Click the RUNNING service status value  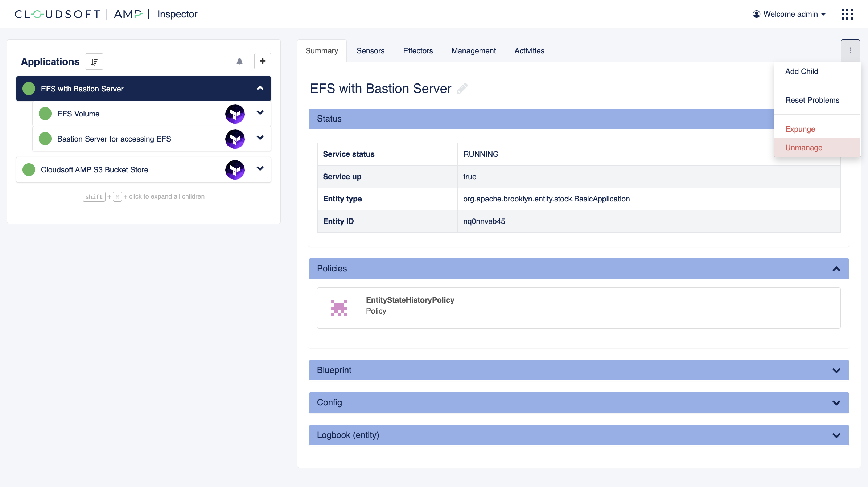pos(481,154)
